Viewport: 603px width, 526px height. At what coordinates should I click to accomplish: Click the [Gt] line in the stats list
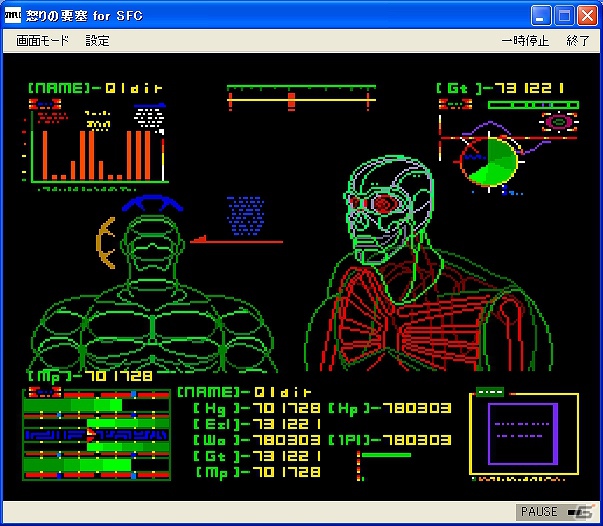(257, 456)
